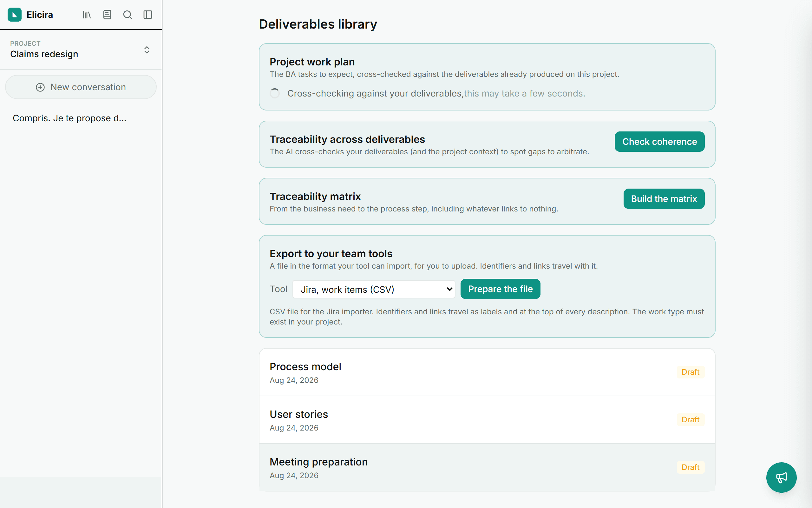Viewport: 812px width, 508px height.
Task: Click the Check coherence button
Action: (x=659, y=142)
